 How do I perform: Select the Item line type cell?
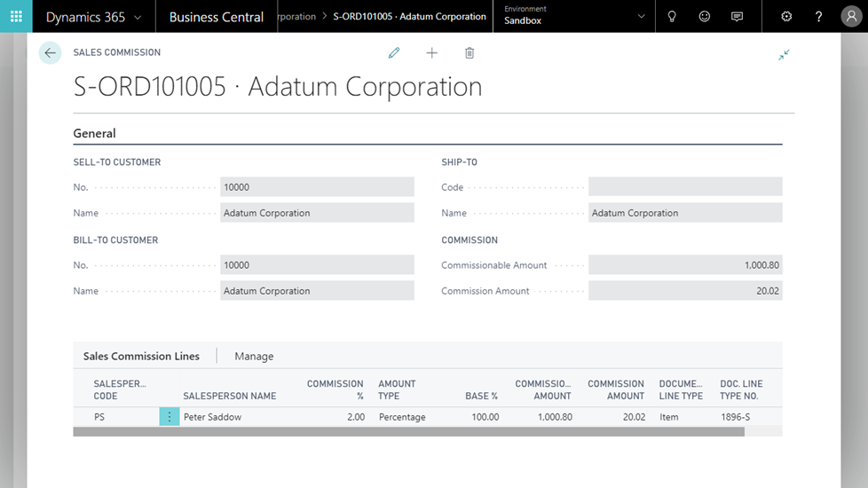point(668,417)
